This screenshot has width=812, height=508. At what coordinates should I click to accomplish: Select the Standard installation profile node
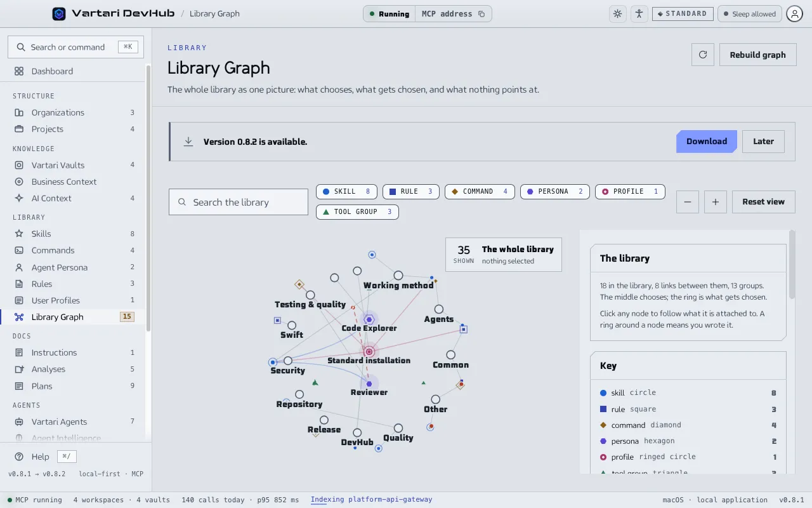tap(369, 351)
